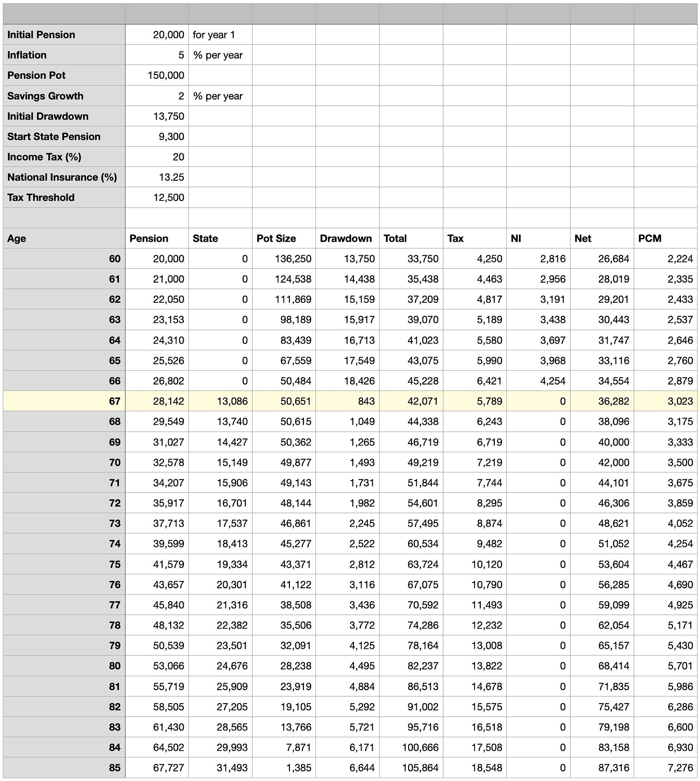Click PCM 4,254 at age 74
This screenshot has width=700, height=781.
coord(665,544)
